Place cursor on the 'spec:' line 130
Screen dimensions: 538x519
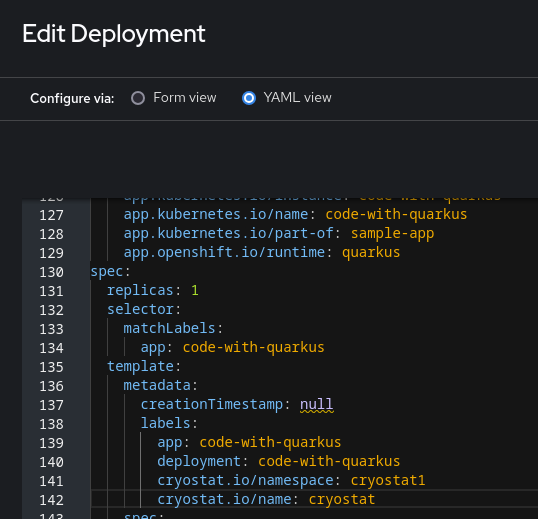[x=110, y=272]
